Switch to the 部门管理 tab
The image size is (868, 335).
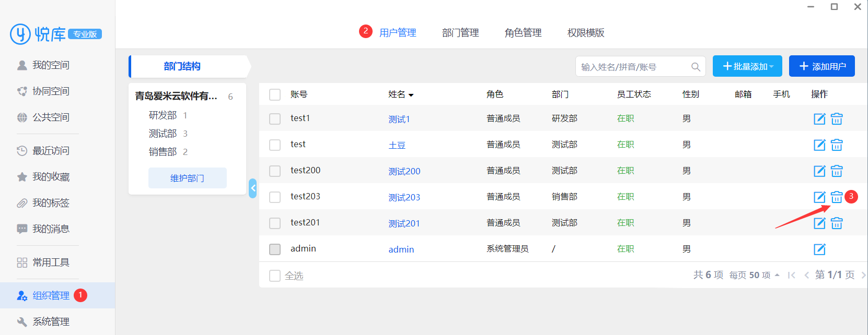tap(460, 33)
